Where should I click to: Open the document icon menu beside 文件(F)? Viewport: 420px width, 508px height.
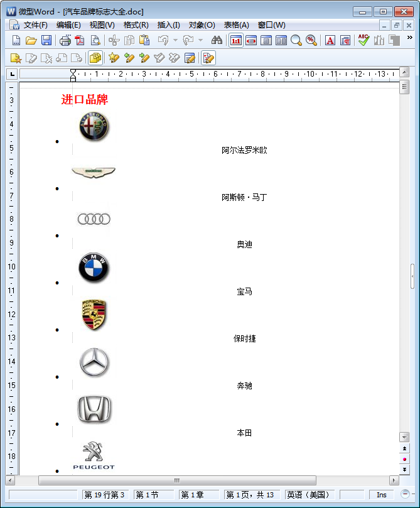point(14,25)
